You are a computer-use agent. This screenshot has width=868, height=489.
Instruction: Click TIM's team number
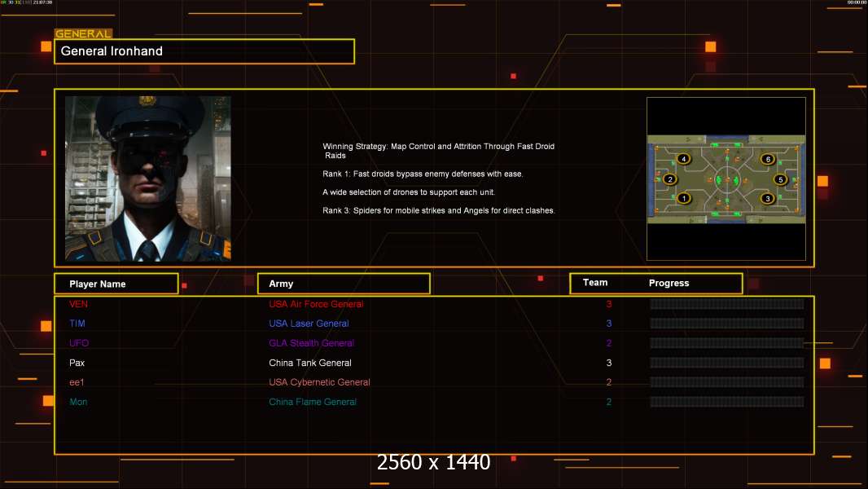coord(609,324)
